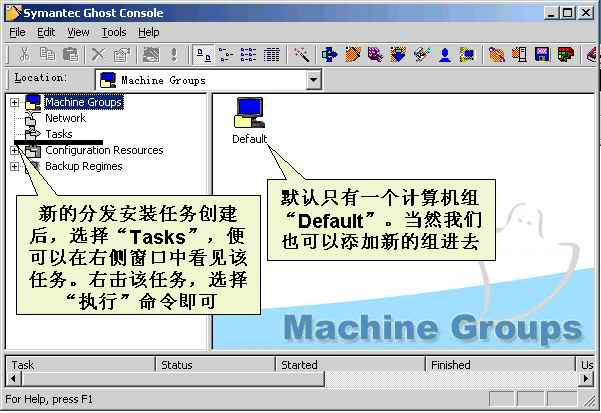The height and width of the screenshot is (413, 601).
Task: Click the yellow-and-blue computers toolbar icon
Action: click(x=467, y=55)
